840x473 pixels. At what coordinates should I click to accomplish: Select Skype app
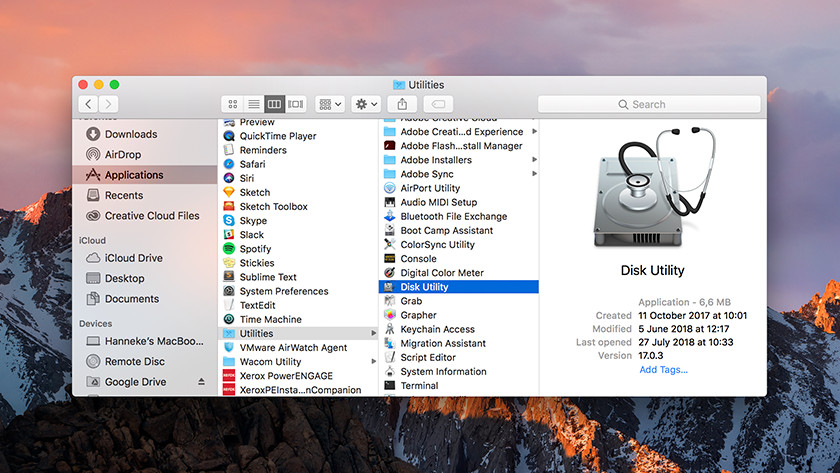coord(298,220)
